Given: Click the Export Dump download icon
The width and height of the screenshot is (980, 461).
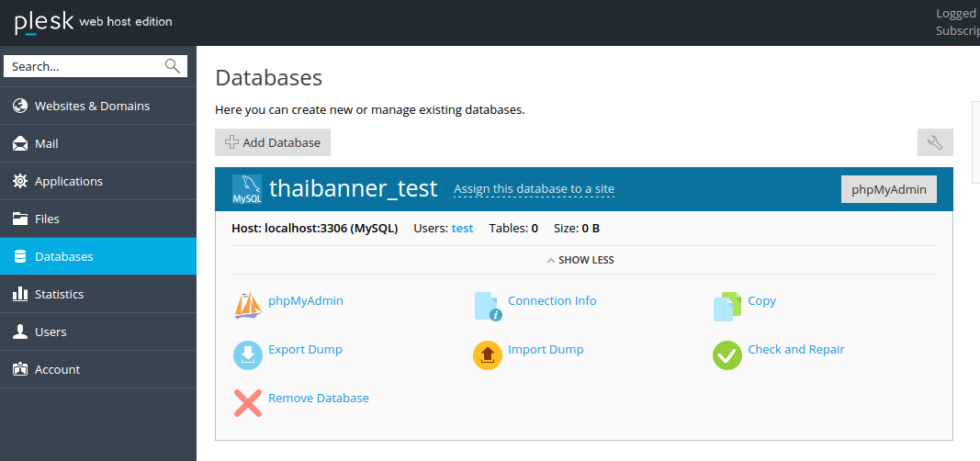Looking at the screenshot, I should tap(248, 354).
